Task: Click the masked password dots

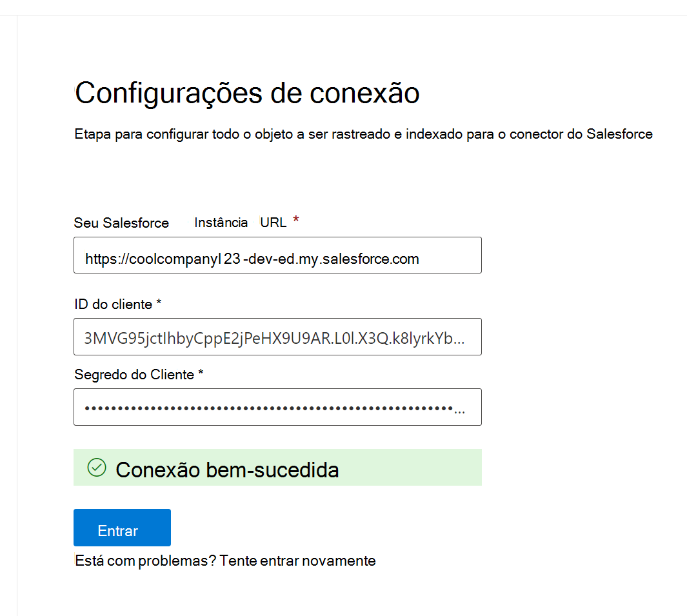Action: [x=271, y=407]
